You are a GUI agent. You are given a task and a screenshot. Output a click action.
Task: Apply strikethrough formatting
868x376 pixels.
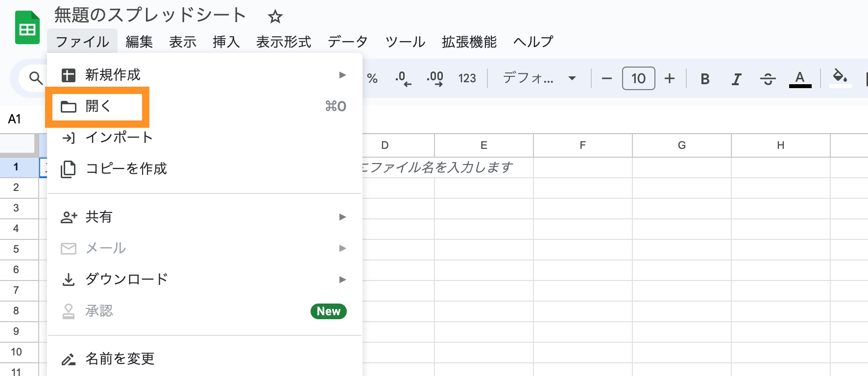[x=768, y=79]
